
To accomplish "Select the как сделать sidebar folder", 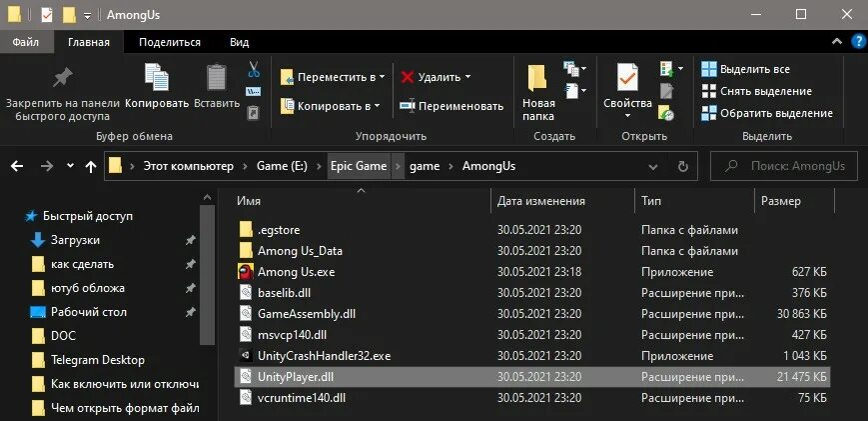I will pyautogui.click(x=82, y=264).
